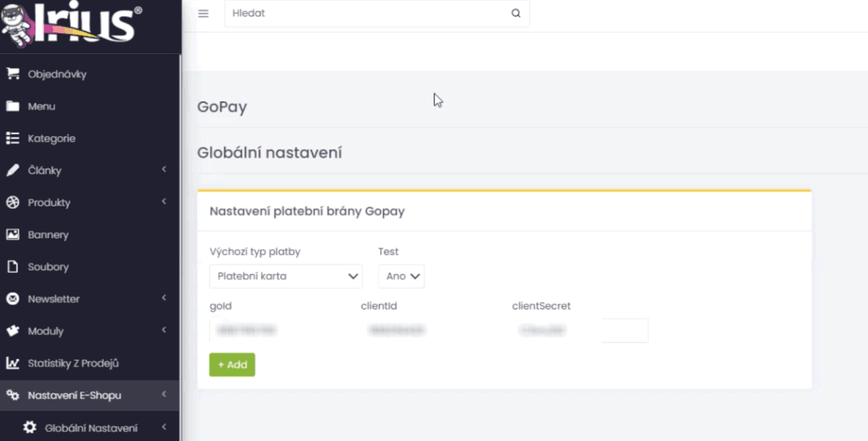868x441 pixels.
Task: Select the Kategorie list icon
Action: tap(12, 138)
